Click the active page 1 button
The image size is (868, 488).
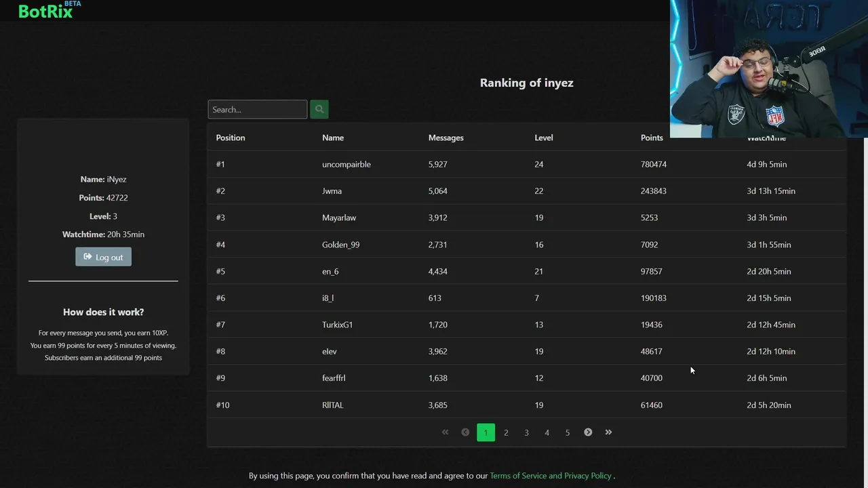coord(486,432)
